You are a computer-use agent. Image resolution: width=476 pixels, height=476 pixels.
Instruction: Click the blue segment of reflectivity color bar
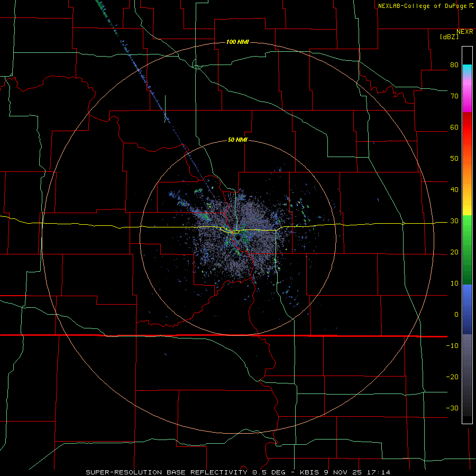click(467, 309)
